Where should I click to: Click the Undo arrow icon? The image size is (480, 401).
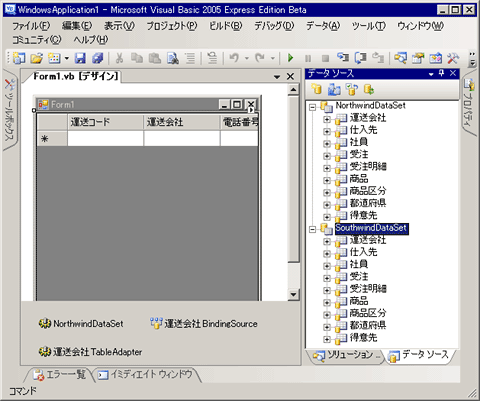[234, 58]
